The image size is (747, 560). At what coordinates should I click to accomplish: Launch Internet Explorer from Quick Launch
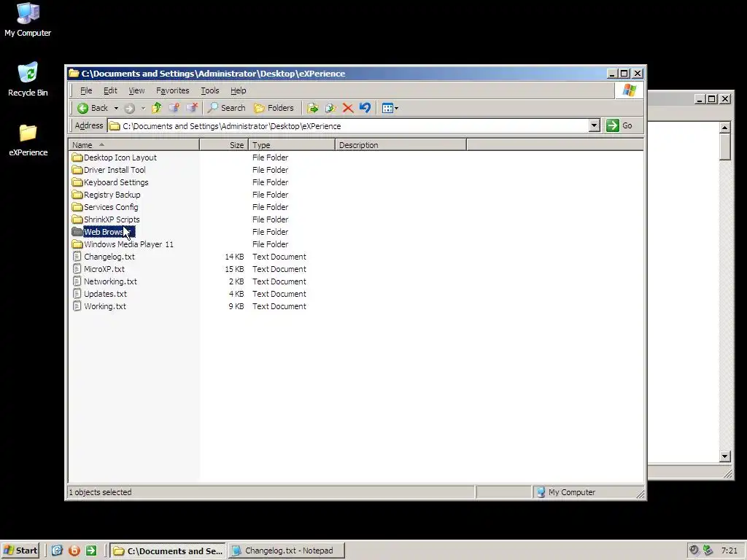click(x=57, y=551)
